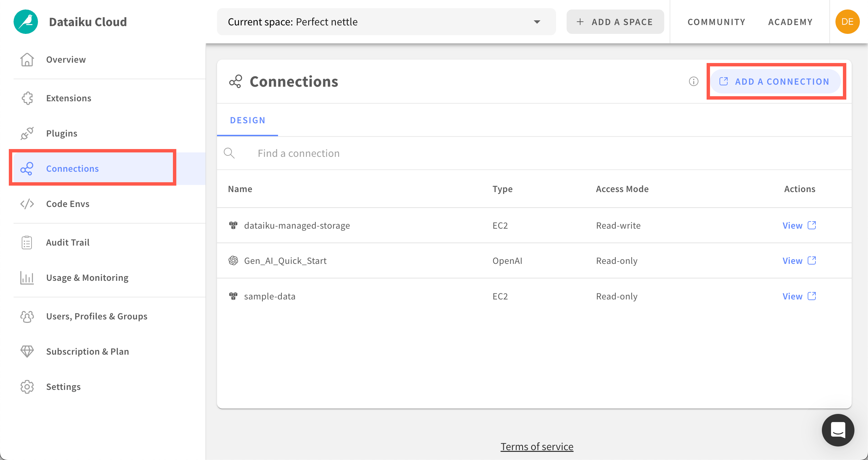This screenshot has height=460, width=868.
Task: Click the Plugins plug icon
Action: (x=27, y=133)
